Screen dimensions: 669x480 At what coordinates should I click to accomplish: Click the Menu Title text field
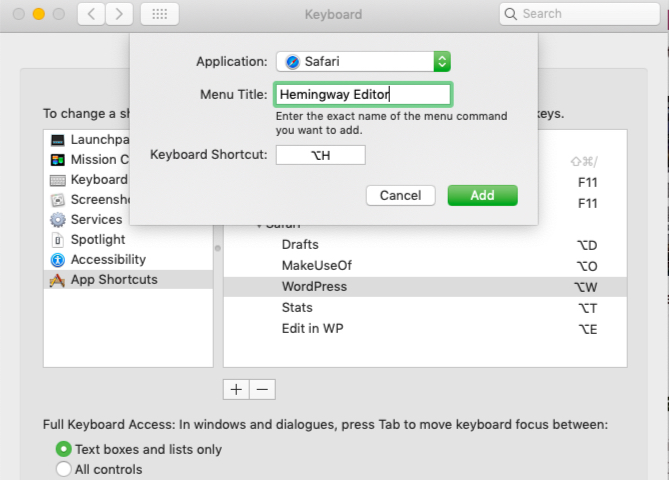[x=363, y=94]
